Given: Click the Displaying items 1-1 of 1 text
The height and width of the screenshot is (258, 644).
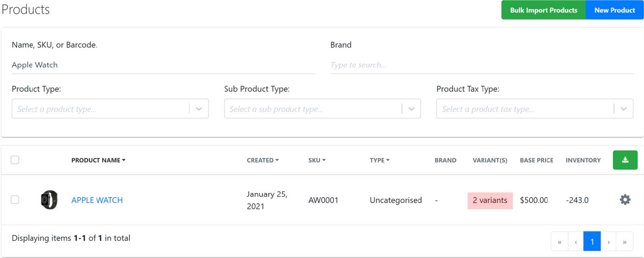Looking at the screenshot, I should (71, 238).
